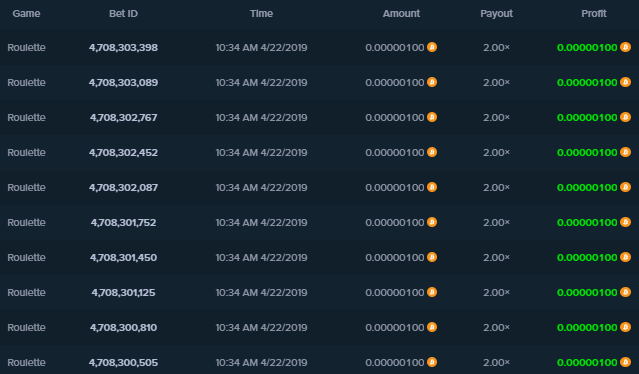
Task: Open bet ID 4,708,303,398
Action: click(x=123, y=48)
